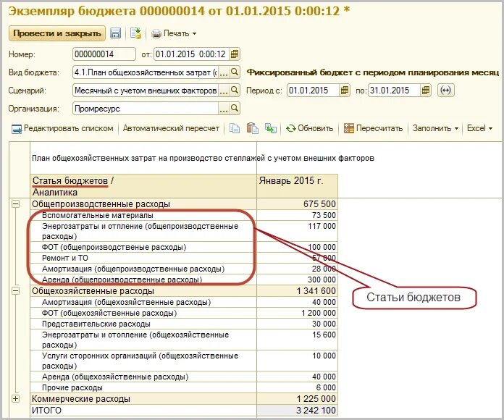Collapse the Общепроизводственные расходы group
The width and height of the screenshot is (504, 420).
(15, 204)
